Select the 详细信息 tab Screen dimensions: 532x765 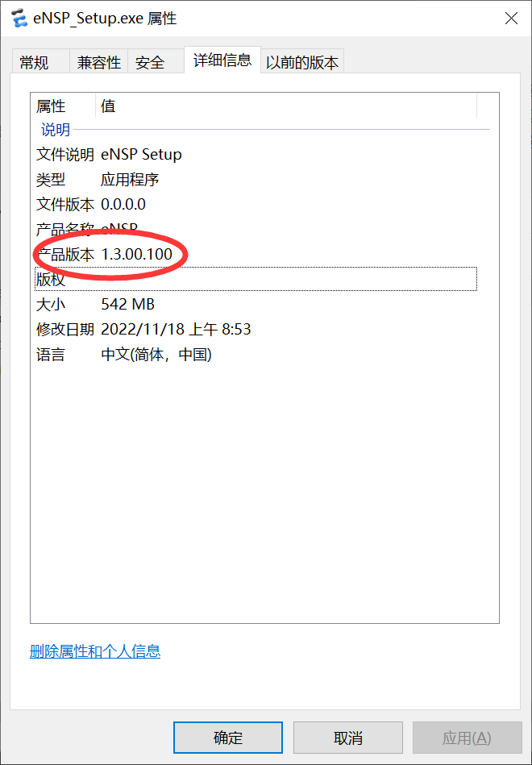click(x=222, y=60)
